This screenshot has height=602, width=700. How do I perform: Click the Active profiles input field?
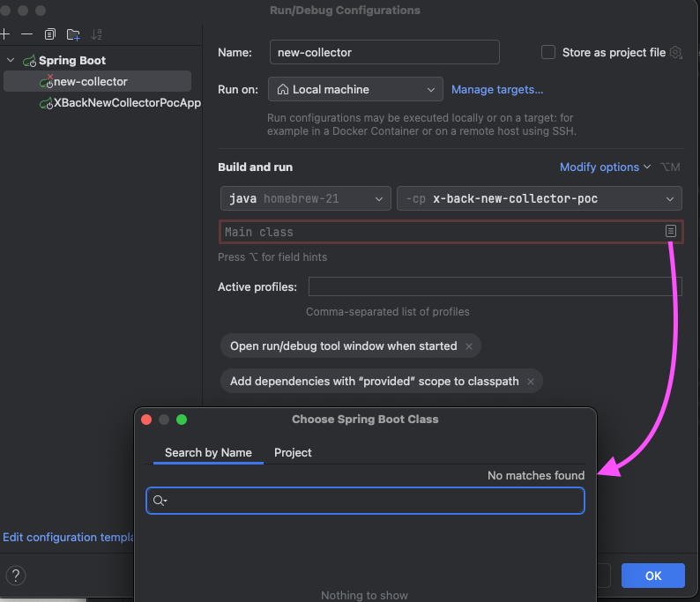point(495,286)
